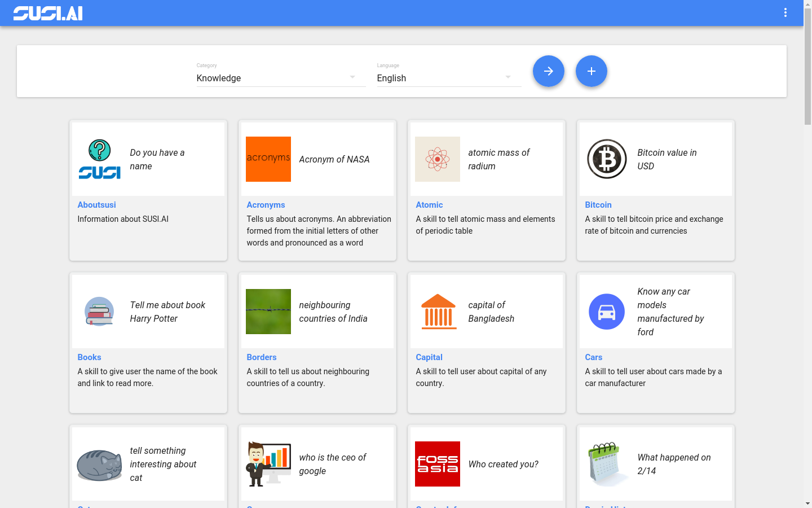Image resolution: width=812 pixels, height=508 pixels.
Task: Click the blue arrow submit button
Action: pos(549,71)
